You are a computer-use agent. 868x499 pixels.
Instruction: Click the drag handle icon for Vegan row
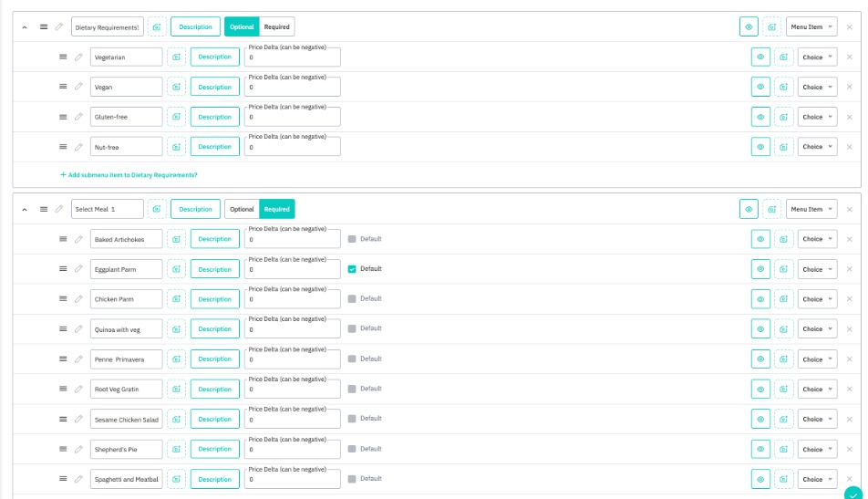pos(63,88)
